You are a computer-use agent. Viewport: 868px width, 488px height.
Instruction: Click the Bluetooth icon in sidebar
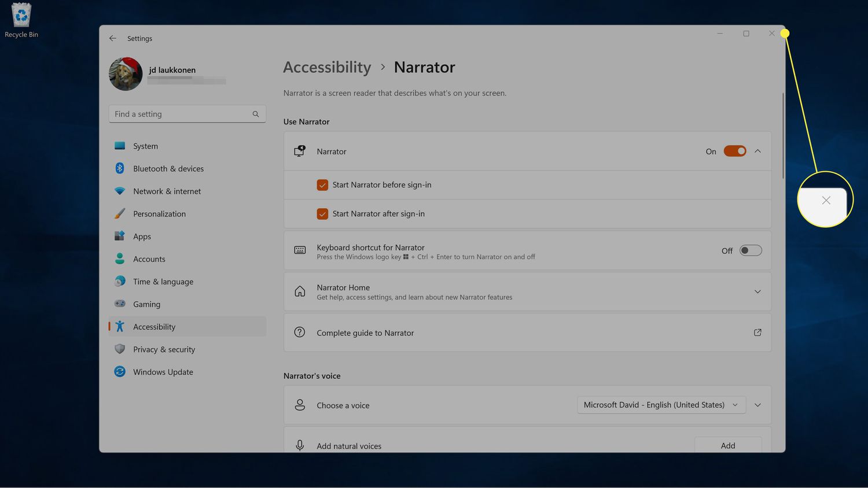(120, 168)
